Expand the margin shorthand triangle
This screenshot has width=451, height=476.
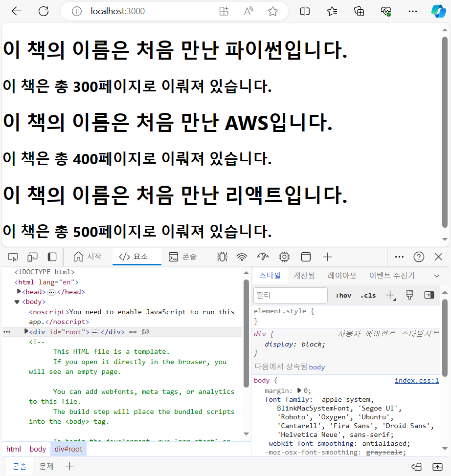point(299,390)
